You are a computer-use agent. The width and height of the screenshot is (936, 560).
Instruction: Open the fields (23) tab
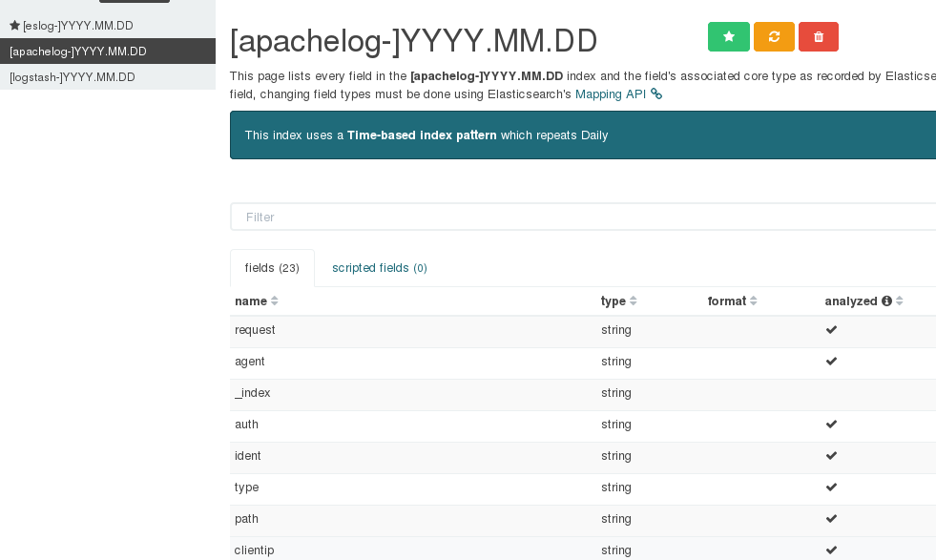(x=272, y=268)
